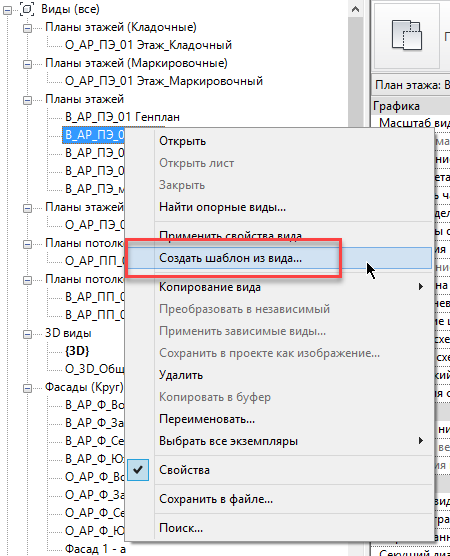Collapse the Планы этажей group above Генплан
This screenshot has width=450, height=556.
click(x=27, y=100)
